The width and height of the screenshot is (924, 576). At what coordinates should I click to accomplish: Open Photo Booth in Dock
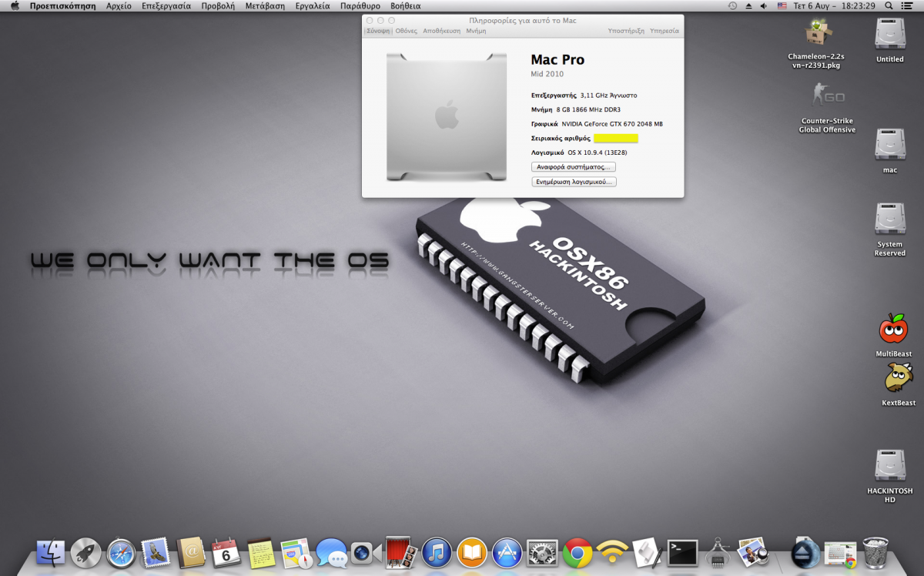tap(401, 552)
